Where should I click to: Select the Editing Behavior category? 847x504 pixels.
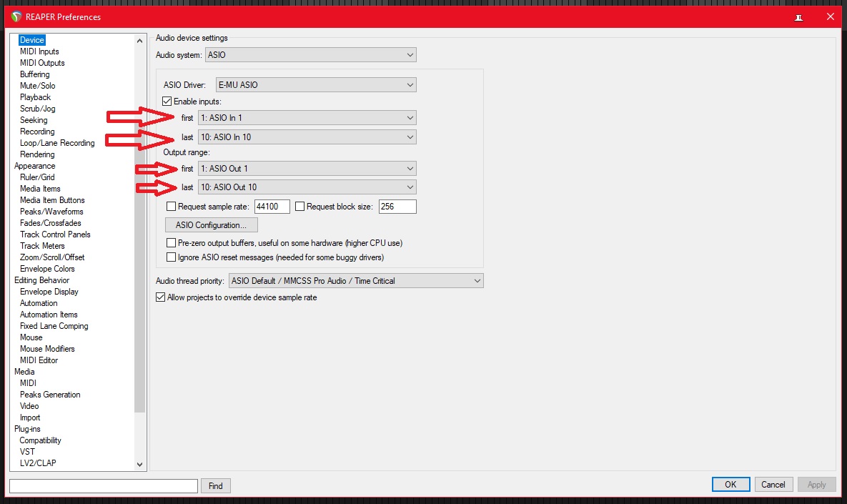point(41,280)
